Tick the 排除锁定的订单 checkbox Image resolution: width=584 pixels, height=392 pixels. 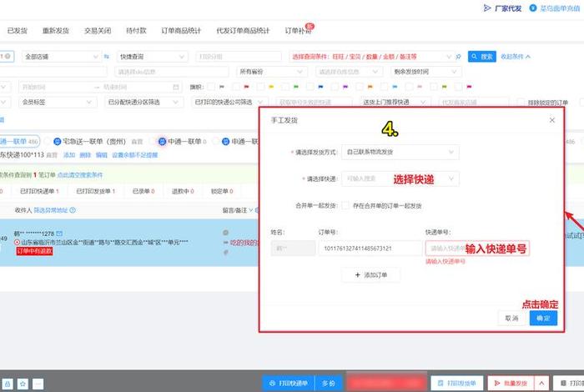click(521, 103)
